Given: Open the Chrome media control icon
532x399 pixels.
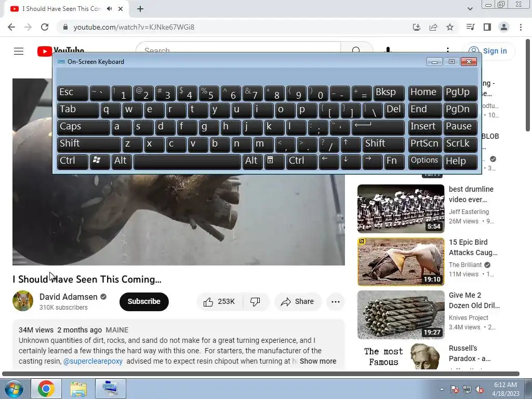Looking at the screenshot, I should pyautogui.click(x=470, y=27).
